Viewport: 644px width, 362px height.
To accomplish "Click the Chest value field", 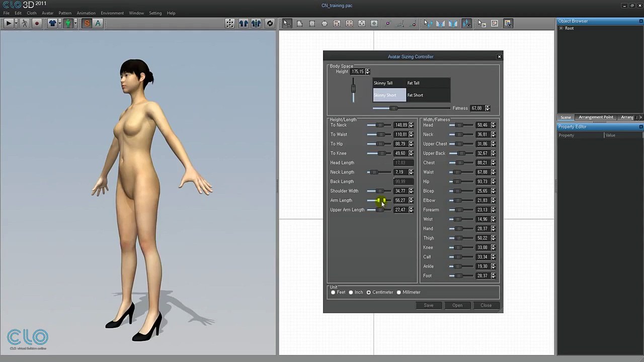I will click(x=482, y=162).
